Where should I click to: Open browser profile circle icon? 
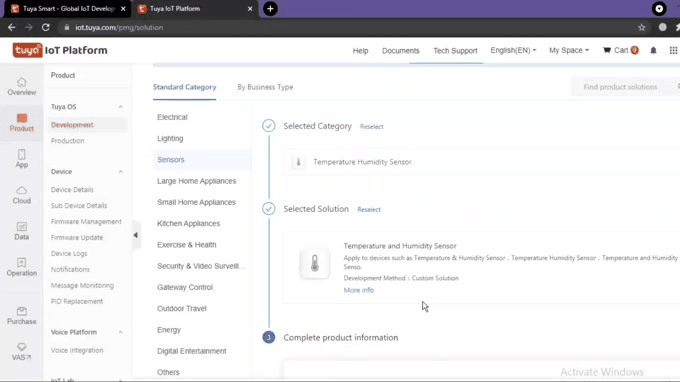click(662, 27)
